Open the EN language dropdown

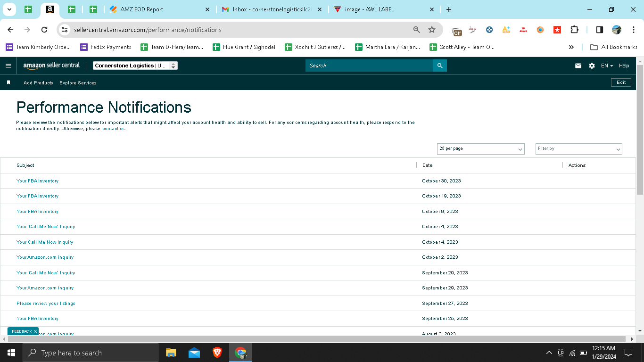(607, 66)
